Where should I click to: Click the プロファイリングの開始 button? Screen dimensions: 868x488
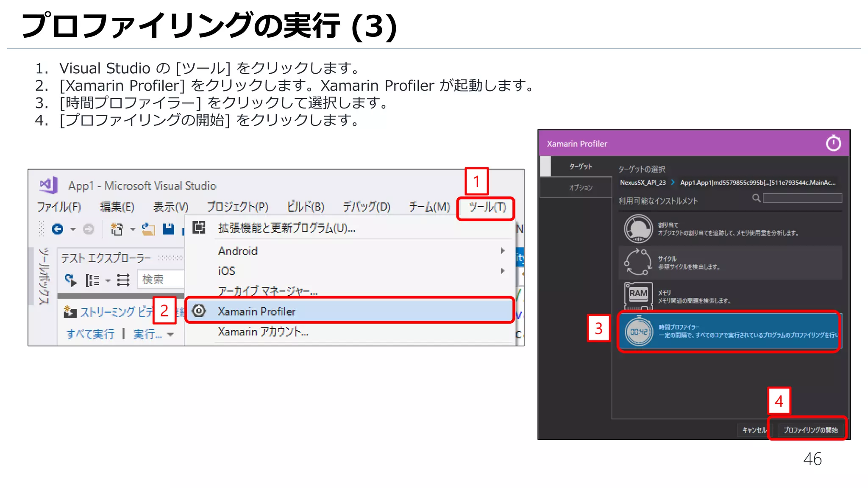tap(810, 430)
